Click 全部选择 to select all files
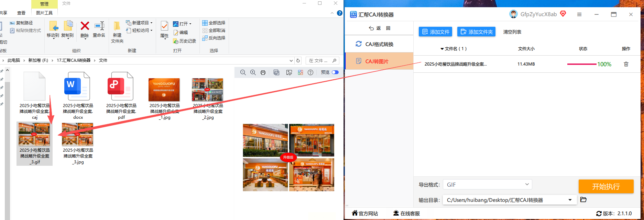Screen dimensions: 644x220 point(214,23)
